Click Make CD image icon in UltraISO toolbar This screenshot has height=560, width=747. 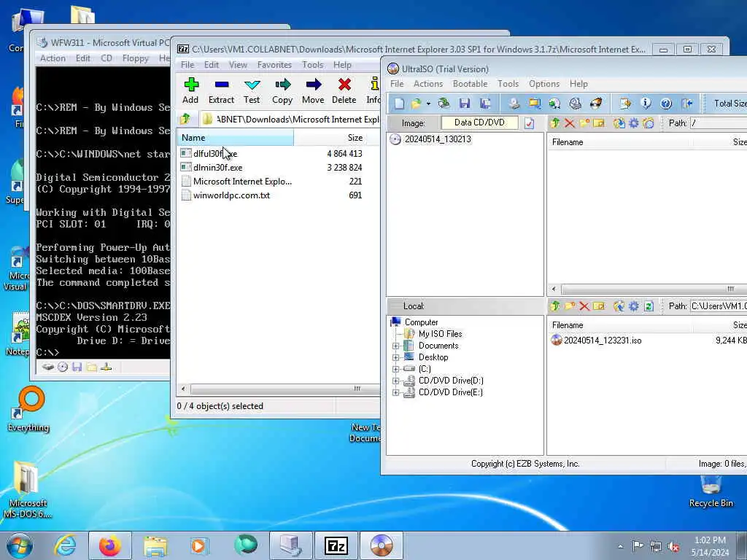click(x=514, y=104)
